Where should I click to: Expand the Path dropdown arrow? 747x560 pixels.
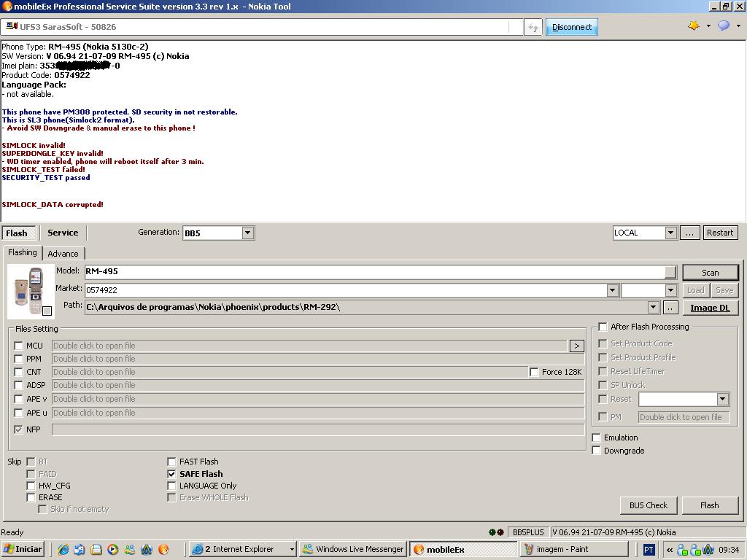tap(654, 307)
